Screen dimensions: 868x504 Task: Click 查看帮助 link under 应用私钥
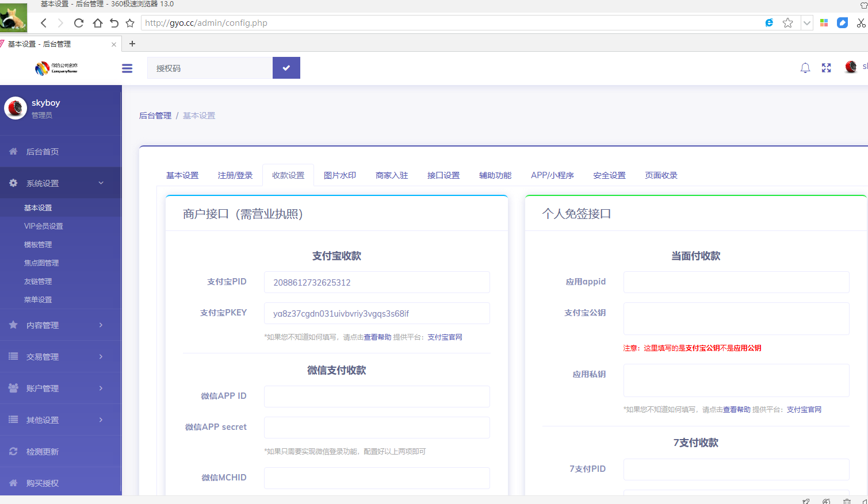(736, 410)
